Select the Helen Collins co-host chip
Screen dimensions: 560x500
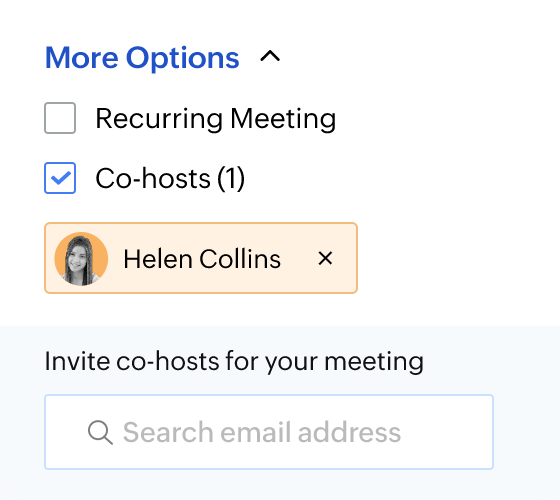201,258
